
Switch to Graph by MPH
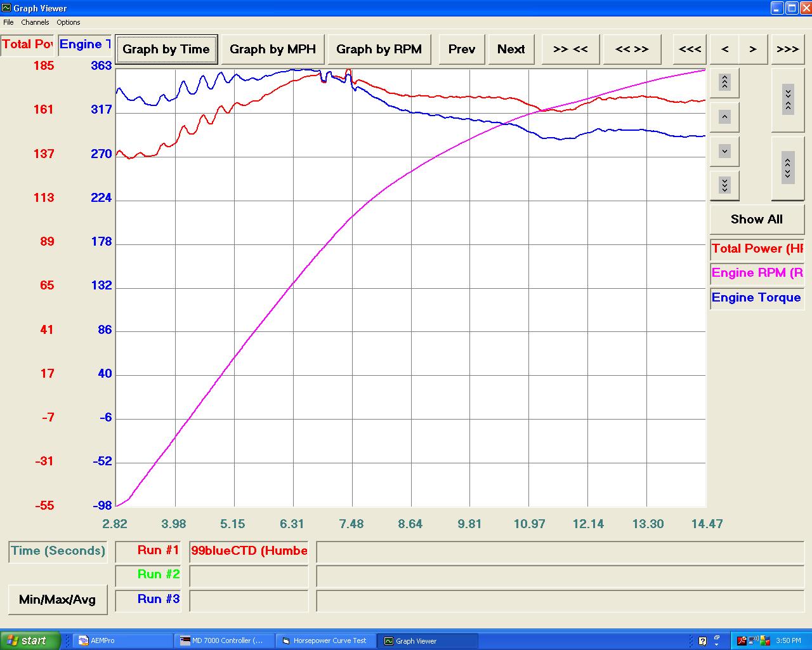click(x=273, y=50)
